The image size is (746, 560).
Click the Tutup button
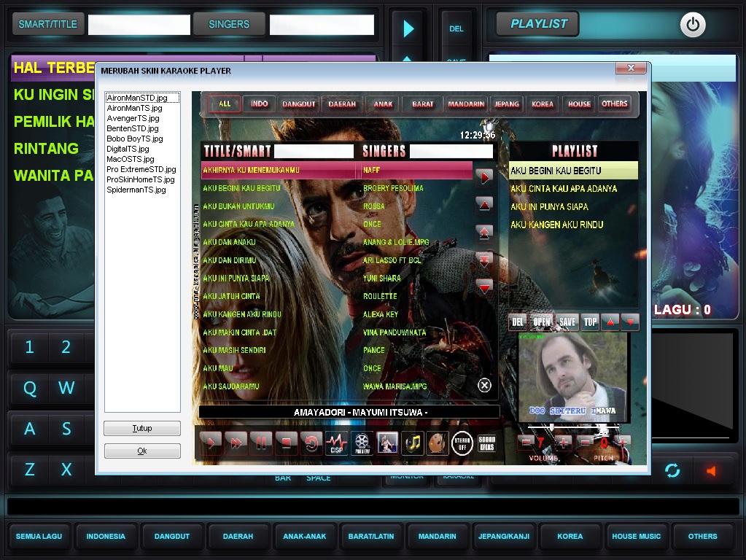pos(141,429)
